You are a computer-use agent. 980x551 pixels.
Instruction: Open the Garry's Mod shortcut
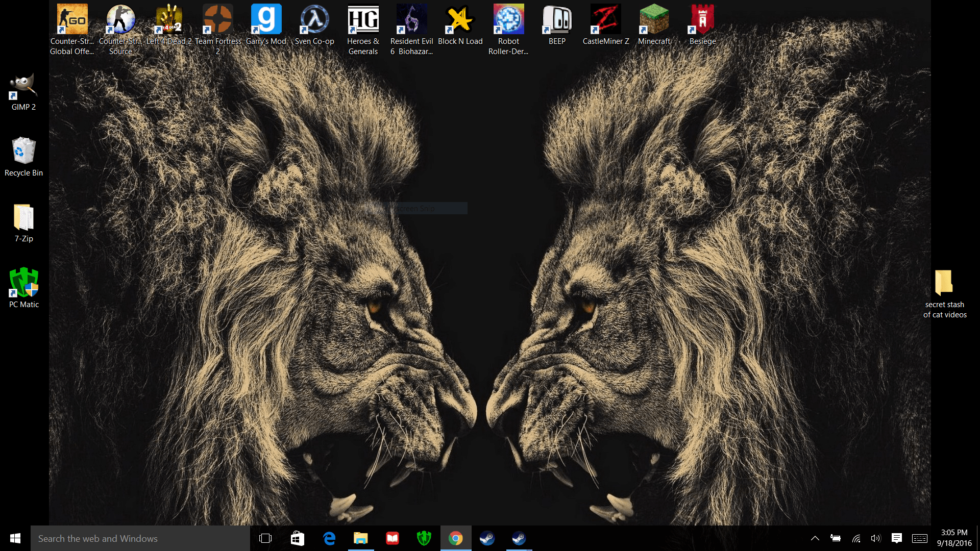click(x=266, y=18)
